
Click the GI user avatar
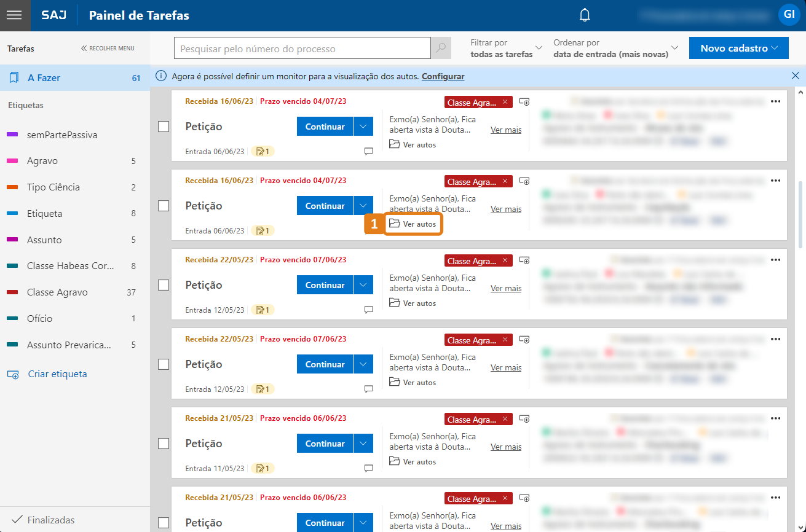click(x=788, y=15)
